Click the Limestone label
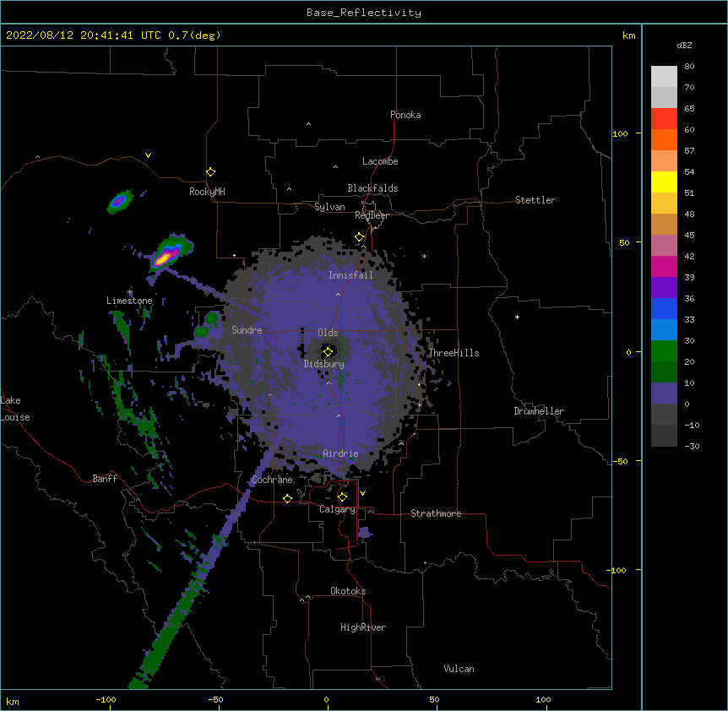This screenshot has height=711, width=728. tap(129, 301)
